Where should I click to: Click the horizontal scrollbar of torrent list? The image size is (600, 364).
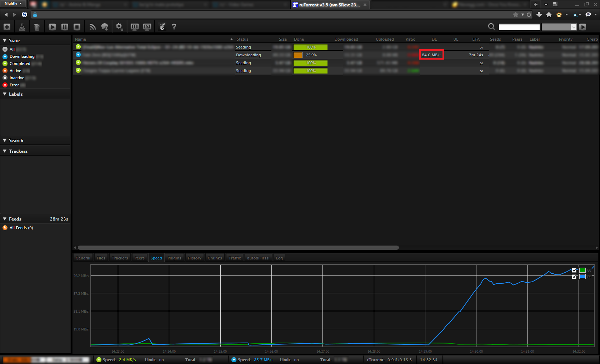point(238,248)
